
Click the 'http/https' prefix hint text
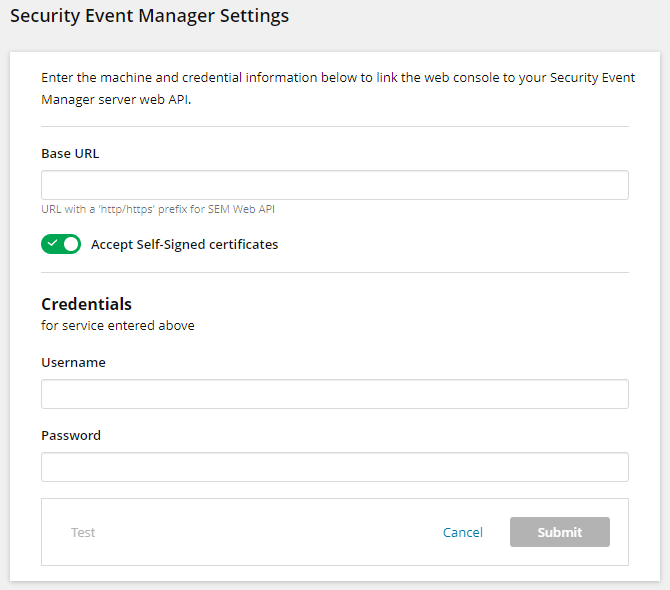(x=158, y=209)
